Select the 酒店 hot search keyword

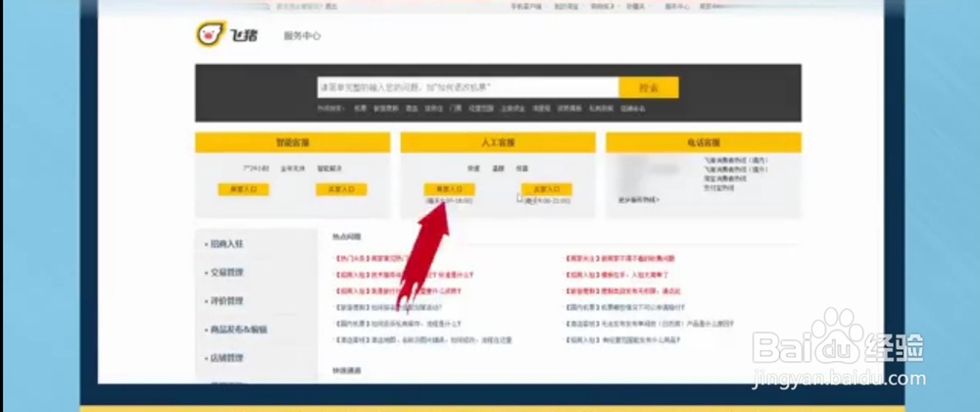pyautogui.click(x=412, y=108)
